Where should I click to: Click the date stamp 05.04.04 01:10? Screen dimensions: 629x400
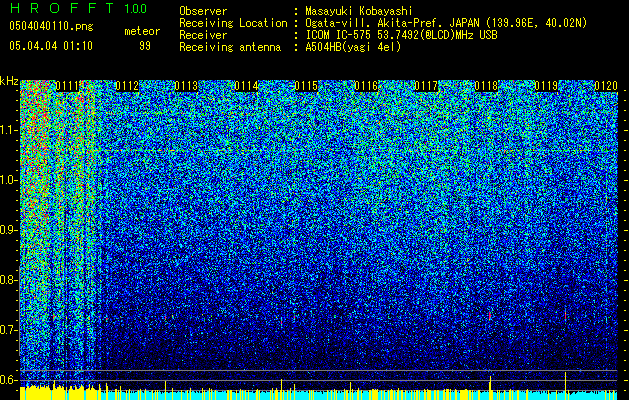51,46
